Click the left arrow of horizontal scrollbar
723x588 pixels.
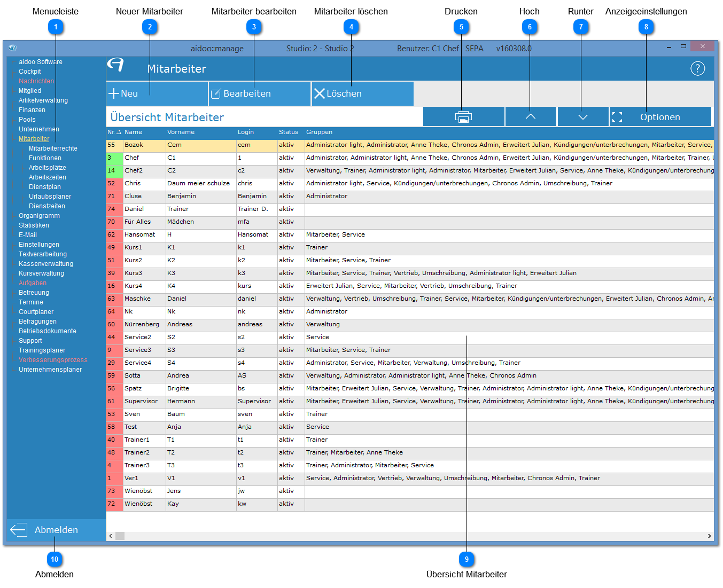point(111,536)
